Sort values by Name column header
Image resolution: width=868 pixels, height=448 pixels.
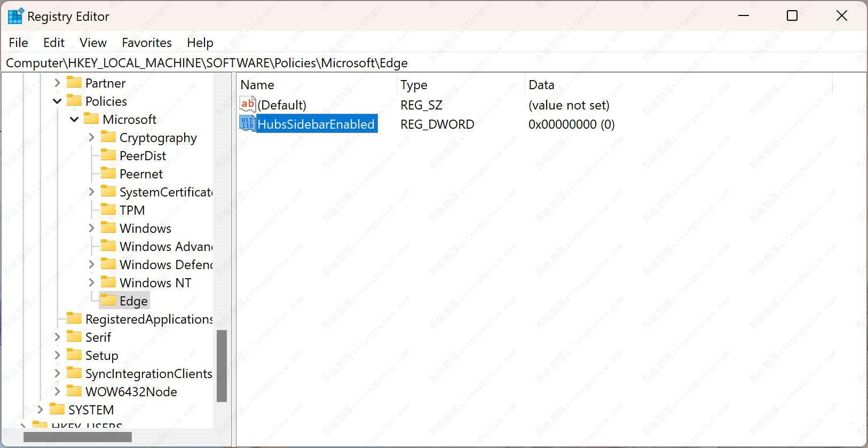click(317, 85)
